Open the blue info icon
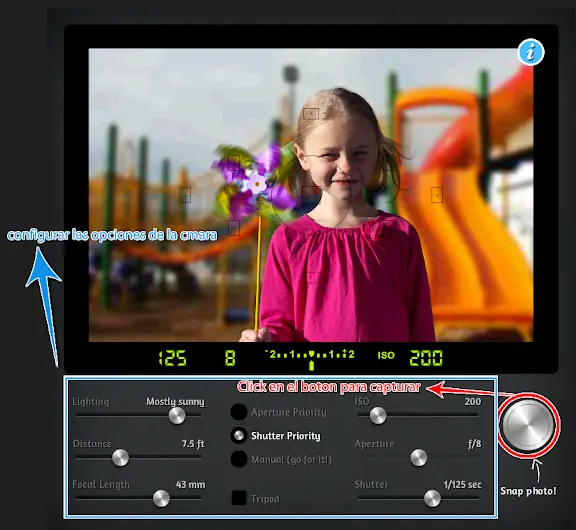576x530 pixels. pyautogui.click(x=531, y=52)
